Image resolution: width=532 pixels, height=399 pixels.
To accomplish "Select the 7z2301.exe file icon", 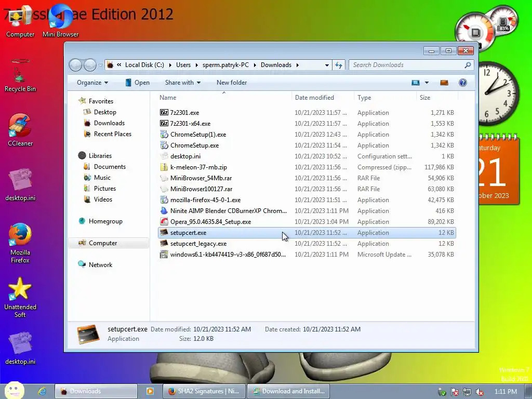I will tap(164, 112).
